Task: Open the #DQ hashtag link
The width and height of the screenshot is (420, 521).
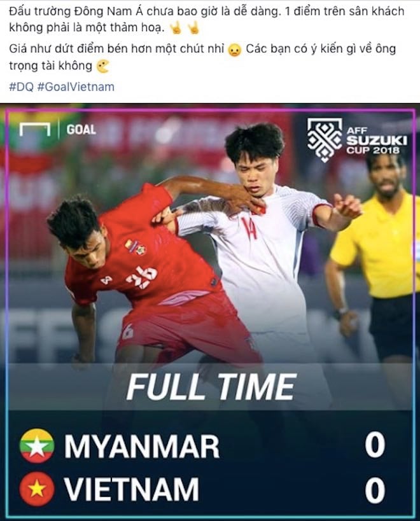Action: coord(22,87)
